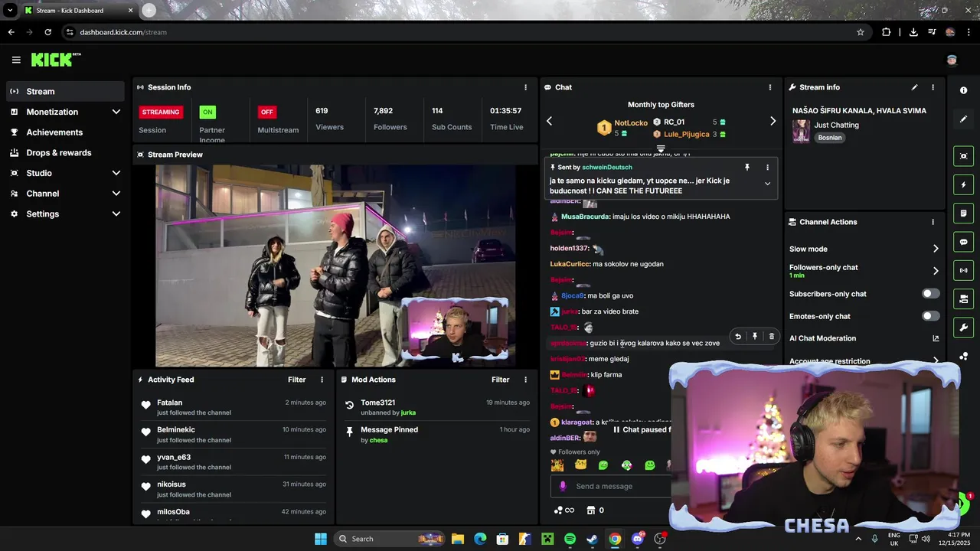Viewport: 980px width, 551px height.
Task: Open Slow mode options chevron
Action: pyautogui.click(x=936, y=249)
